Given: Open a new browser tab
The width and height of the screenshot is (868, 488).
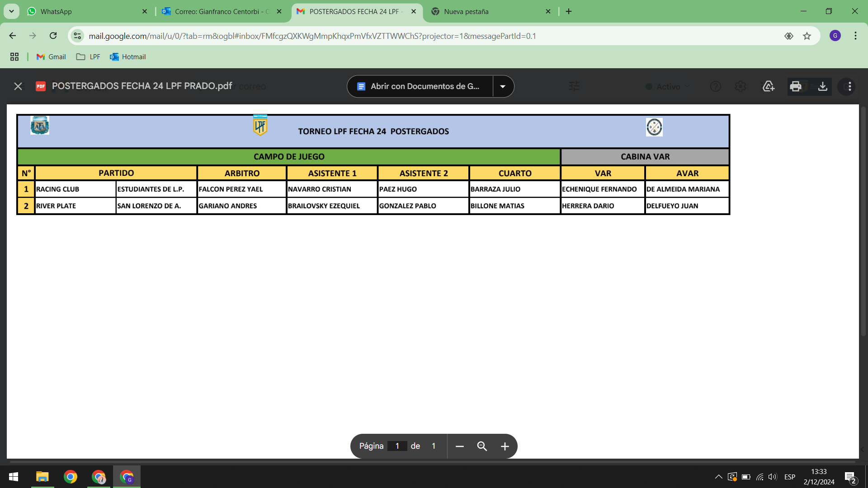Looking at the screenshot, I should 569,11.
